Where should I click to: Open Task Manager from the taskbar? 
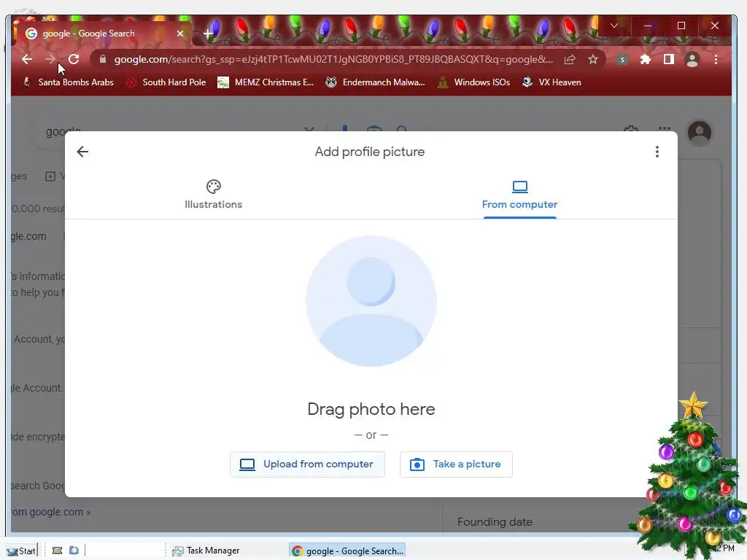tap(206, 551)
